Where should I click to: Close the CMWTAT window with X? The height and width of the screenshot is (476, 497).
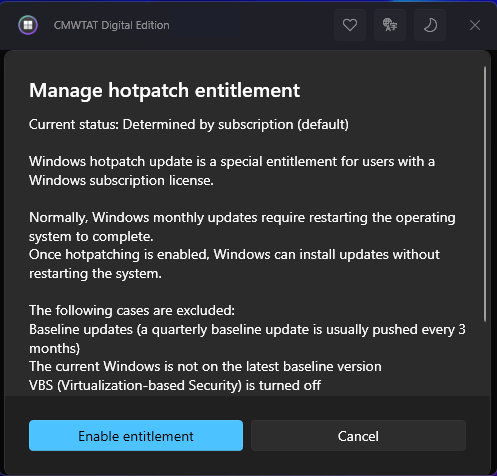(x=475, y=25)
